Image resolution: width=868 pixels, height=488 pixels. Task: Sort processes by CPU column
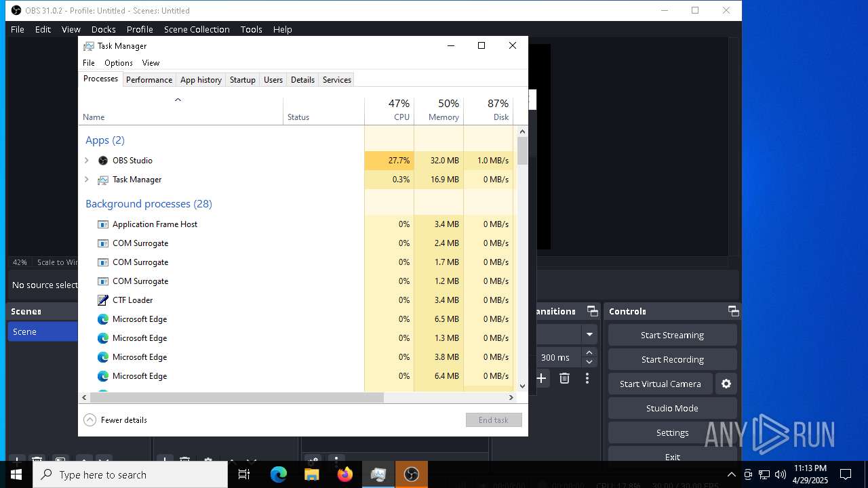coord(389,110)
